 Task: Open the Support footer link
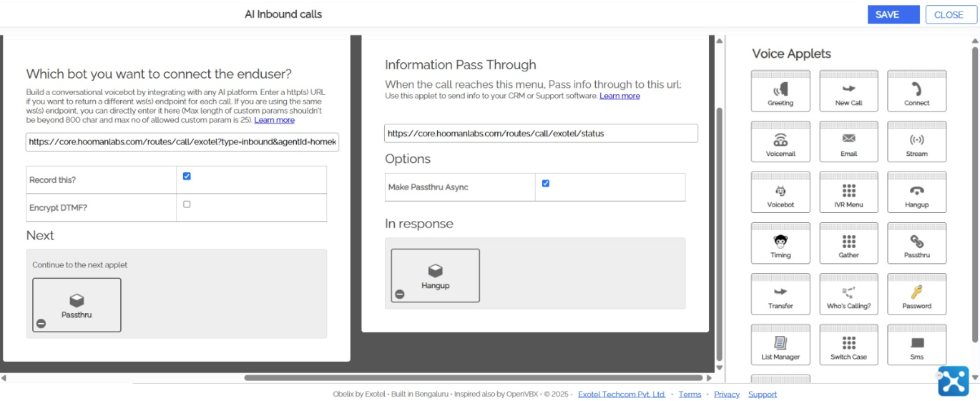(x=762, y=394)
